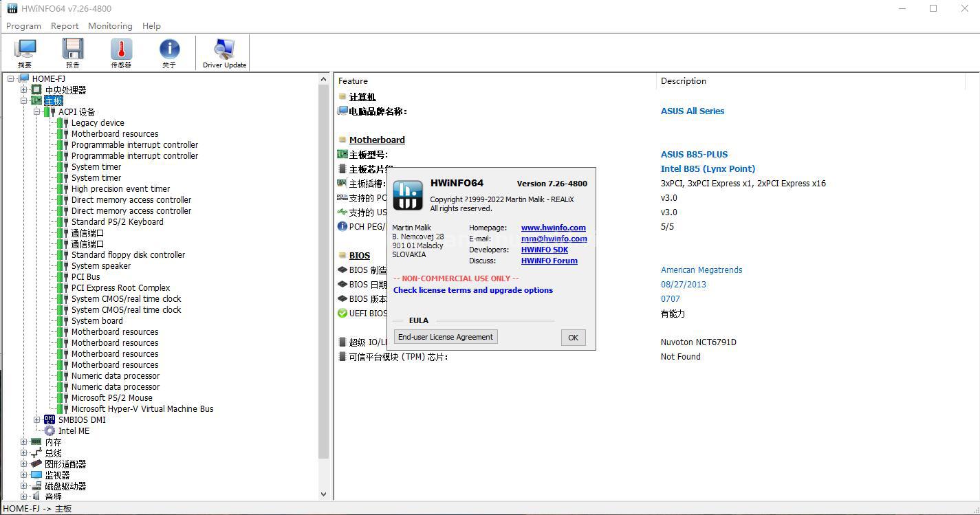Image resolution: width=980 pixels, height=515 pixels.
Task: Click the Report floppy disk toolbar icon
Action: pyautogui.click(x=73, y=50)
